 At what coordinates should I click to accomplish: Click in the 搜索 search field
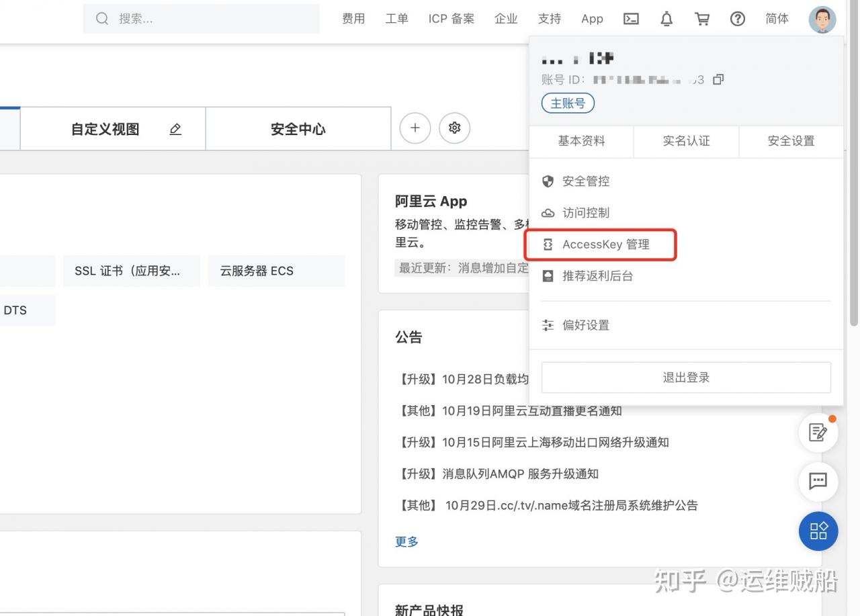(201, 19)
